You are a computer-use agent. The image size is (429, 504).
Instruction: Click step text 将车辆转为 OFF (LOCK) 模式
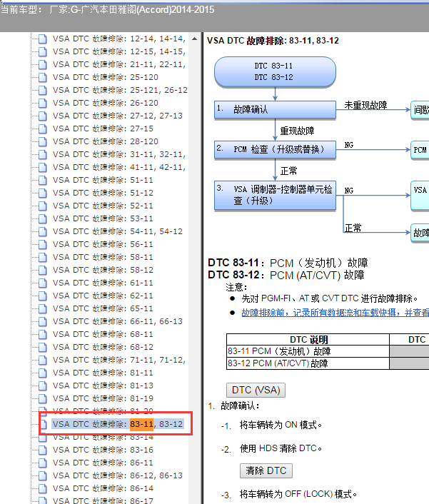[x=298, y=494]
